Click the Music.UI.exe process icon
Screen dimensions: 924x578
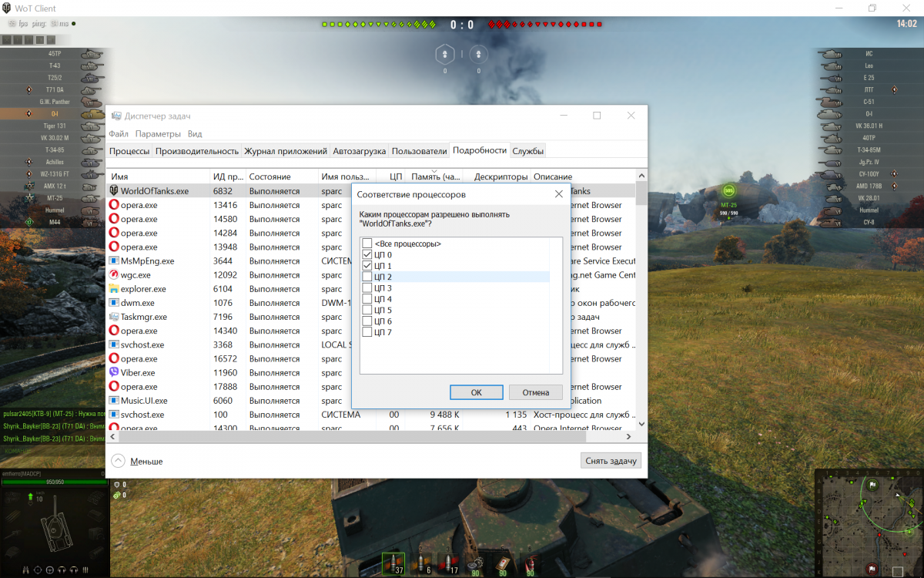pos(114,401)
